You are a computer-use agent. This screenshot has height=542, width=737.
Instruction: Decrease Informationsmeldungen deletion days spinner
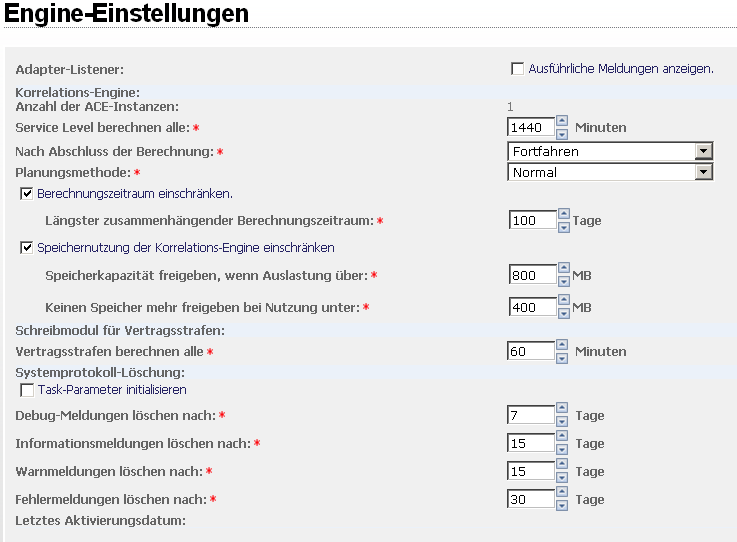(563, 448)
